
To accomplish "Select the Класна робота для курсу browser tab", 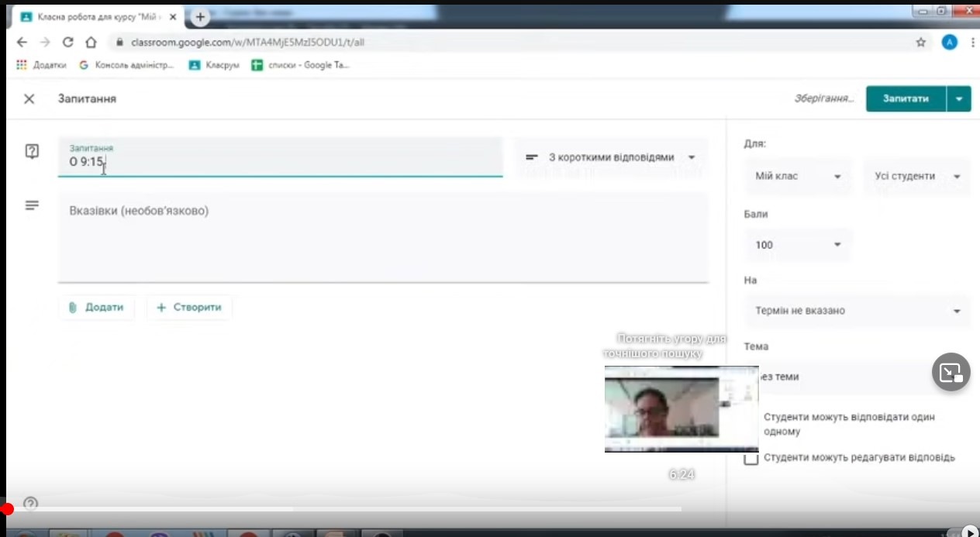I will pos(98,16).
